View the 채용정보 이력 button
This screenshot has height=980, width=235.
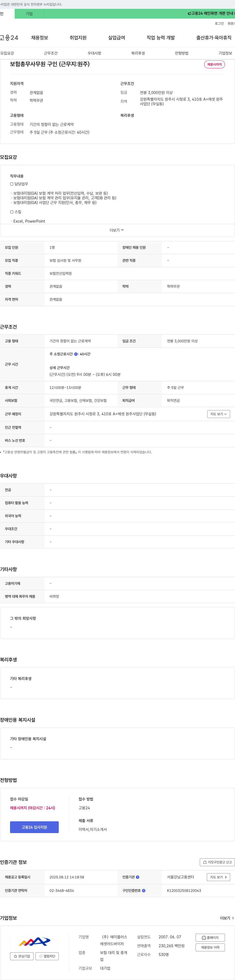pyautogui.click(x=210, y=947)
